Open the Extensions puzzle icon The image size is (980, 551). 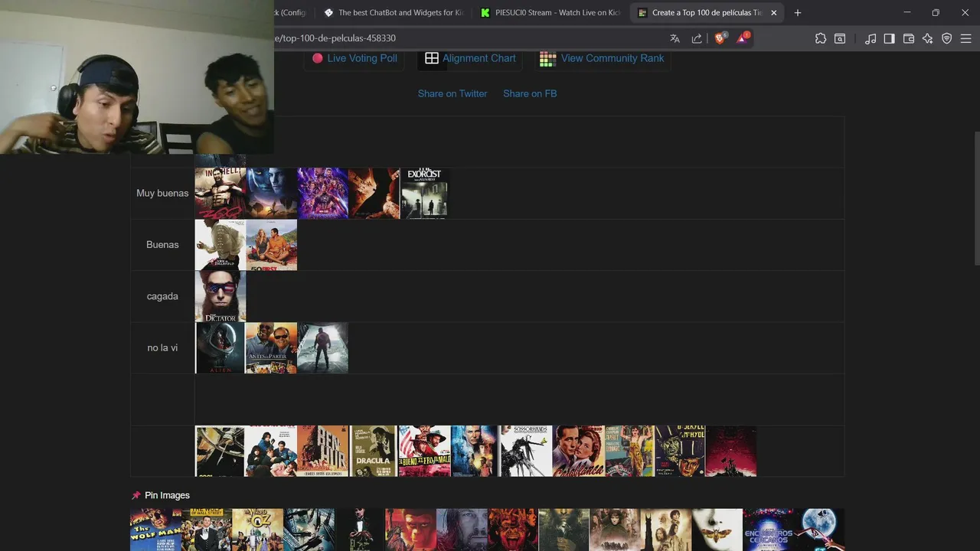pyautogui.click(x=821, y=38)
